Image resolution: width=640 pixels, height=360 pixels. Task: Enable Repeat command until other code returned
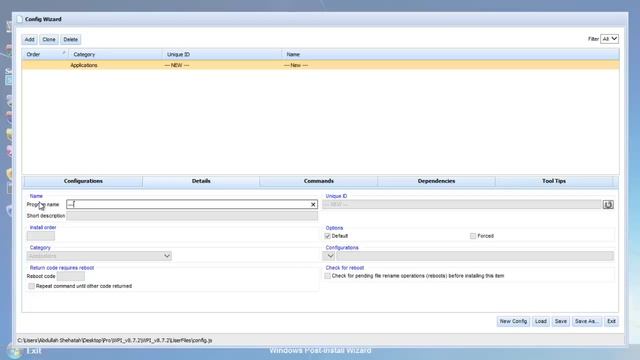31,286
